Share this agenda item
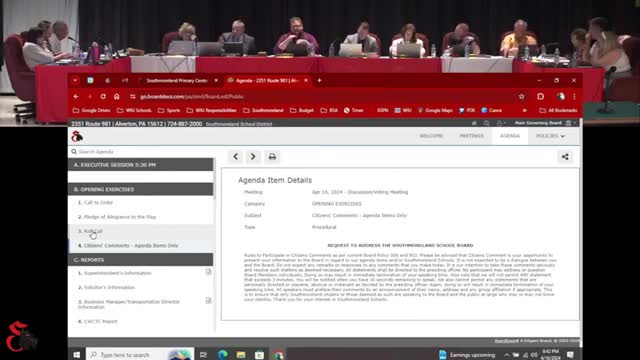Viewport: 640px width, 360px height. (x=565, y=157)
